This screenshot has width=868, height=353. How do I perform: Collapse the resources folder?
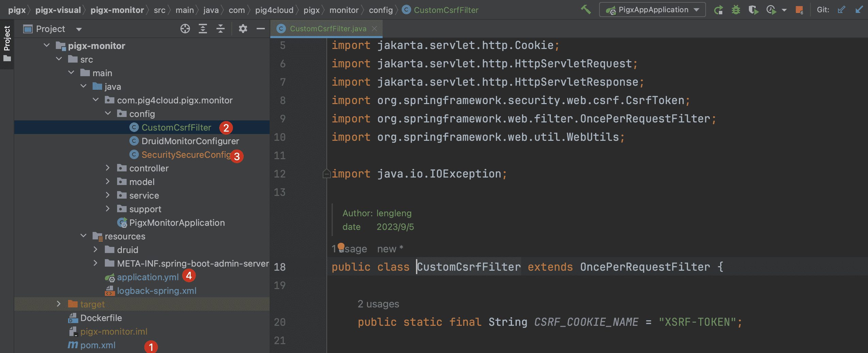point(83,236)
